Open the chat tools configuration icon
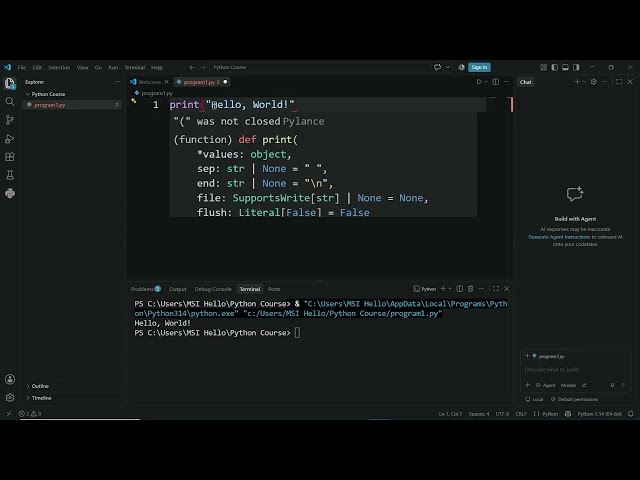Viewport: 640px width, 480px height. click(584, 385)
